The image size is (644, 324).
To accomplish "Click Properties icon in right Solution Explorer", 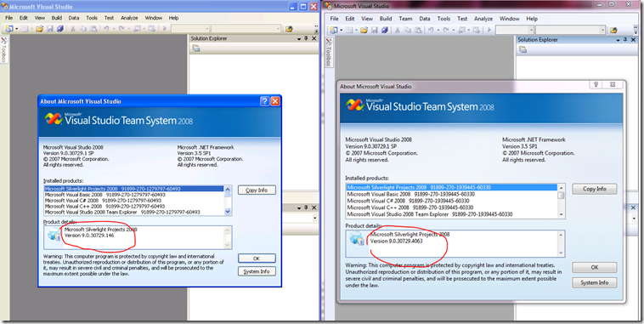I will coord(523,49).
